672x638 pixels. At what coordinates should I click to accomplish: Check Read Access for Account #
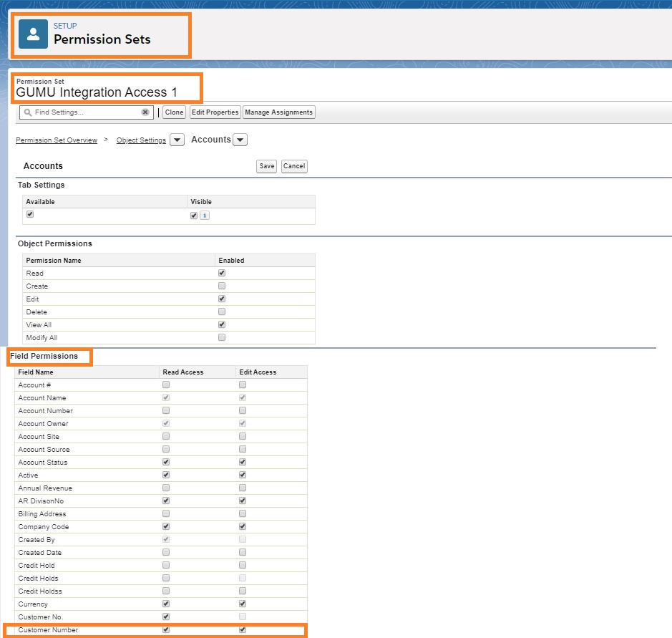point(166,385)
